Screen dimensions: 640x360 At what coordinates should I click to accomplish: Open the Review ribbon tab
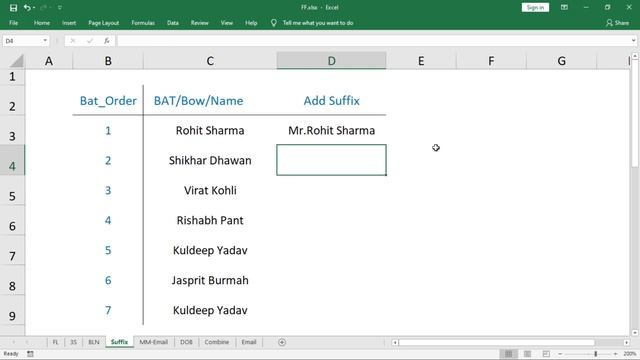[x=200, y=23]
